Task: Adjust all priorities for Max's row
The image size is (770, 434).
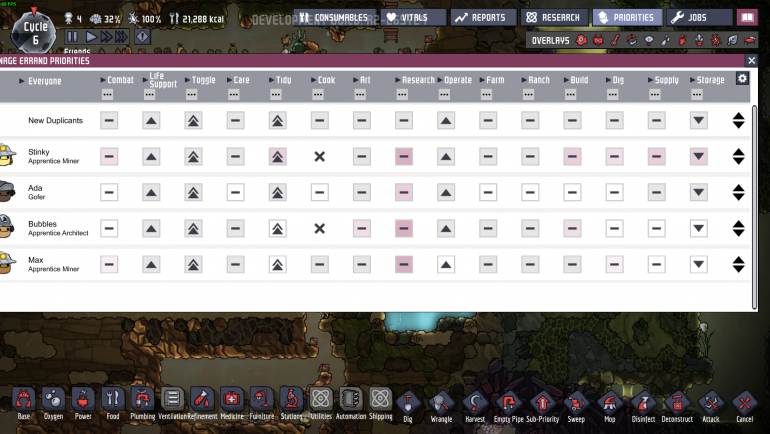Action: [x=739, y=265]
